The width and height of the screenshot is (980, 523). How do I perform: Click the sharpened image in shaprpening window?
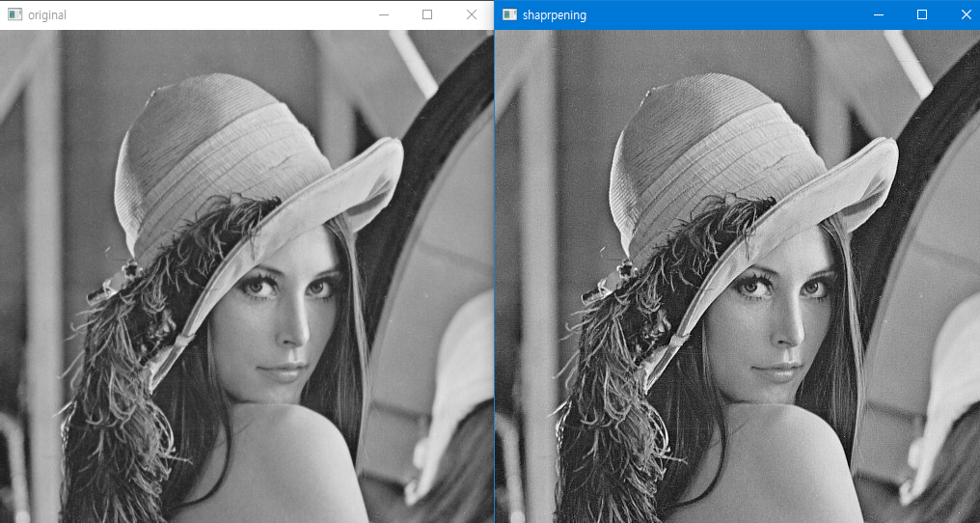(x=738, y=277)
